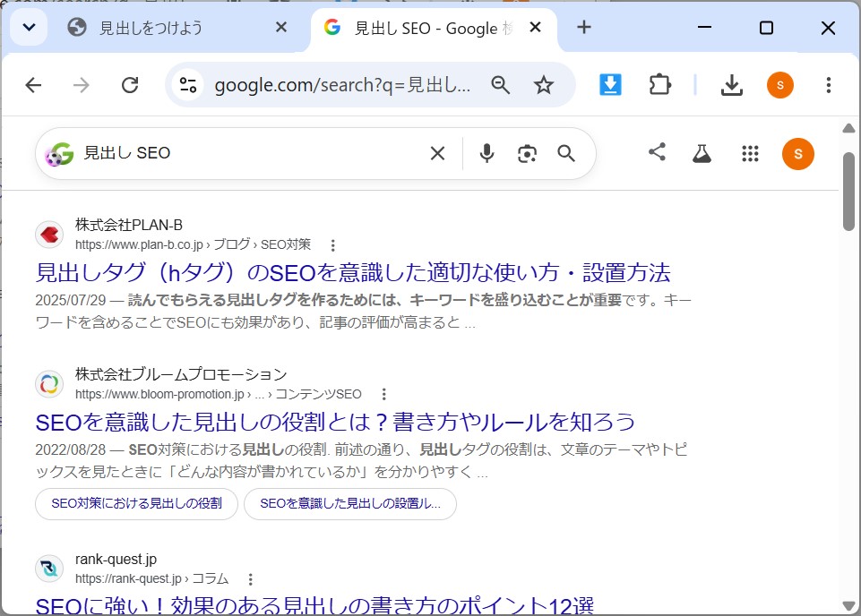Reload the current page
The height and width of the screenshot is (616, 861).
click(130, 85)
